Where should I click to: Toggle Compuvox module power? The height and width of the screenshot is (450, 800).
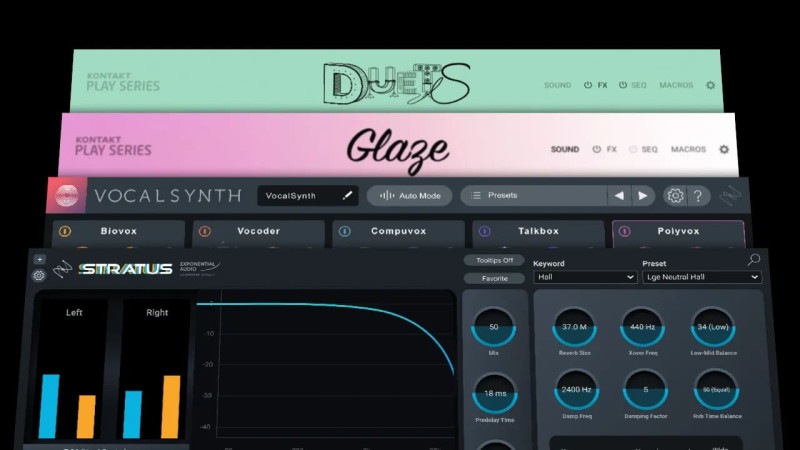pyautogui.click(x=344, y=231)
